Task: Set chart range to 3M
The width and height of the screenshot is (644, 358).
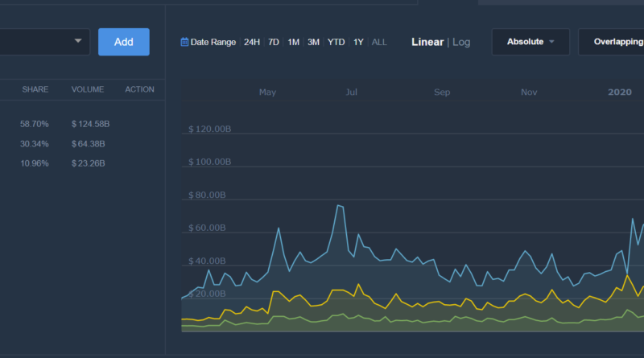Action: 313,42
